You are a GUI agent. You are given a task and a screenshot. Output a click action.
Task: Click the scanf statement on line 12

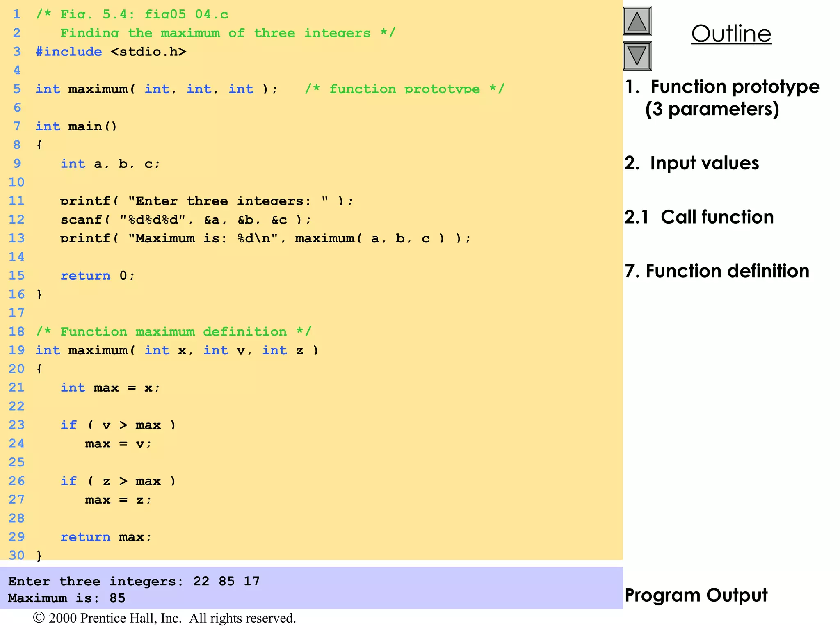[186, 220]
